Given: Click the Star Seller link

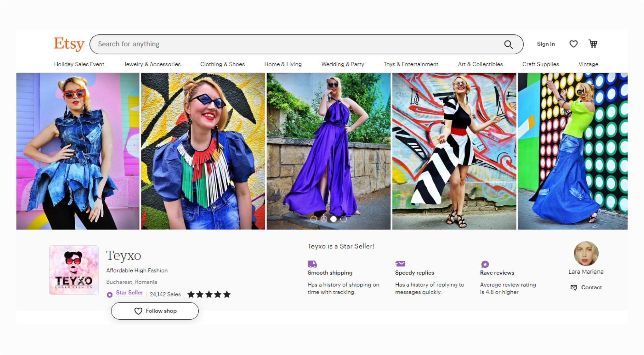Looking at the screenshot, I should pos(129,293).
